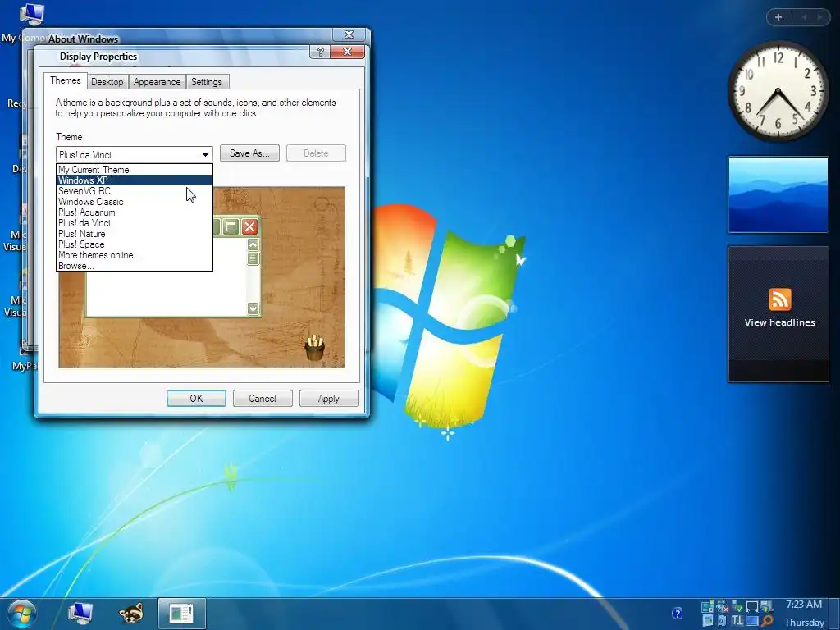The image size is (840, 630).
Task: Click the blue help question mark tray icon
Action: [x=677, y=614]
